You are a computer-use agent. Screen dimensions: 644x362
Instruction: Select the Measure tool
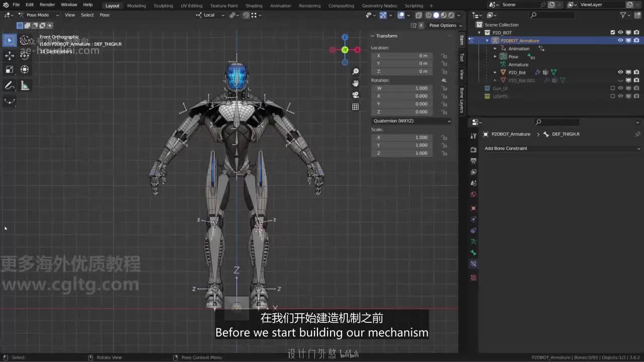coord(25,86)
